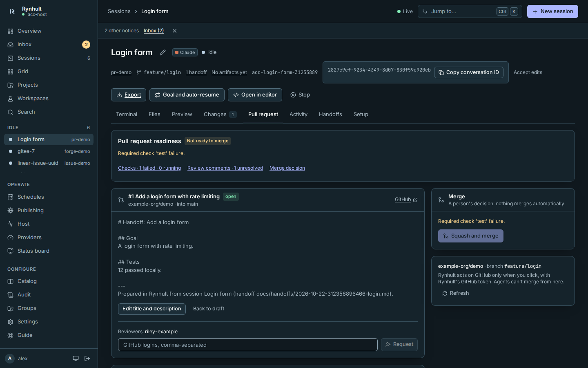
Task: Click the New session button
Action: pyautogui.click(x=552, y=11)
